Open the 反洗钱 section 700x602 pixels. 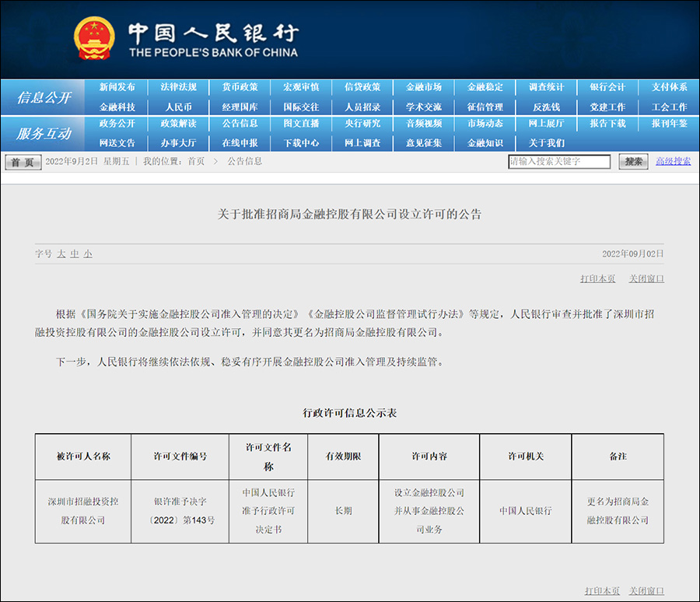547,107
